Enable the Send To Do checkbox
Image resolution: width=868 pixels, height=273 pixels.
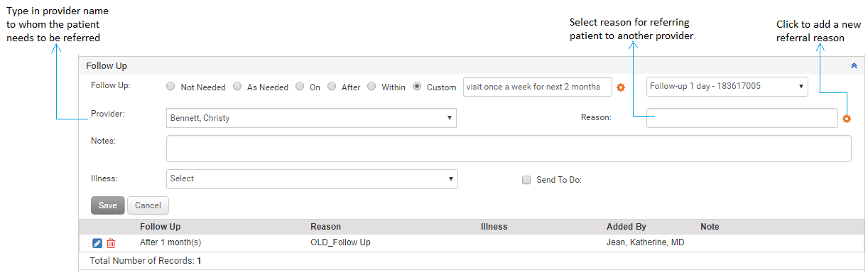pos(526,180)
